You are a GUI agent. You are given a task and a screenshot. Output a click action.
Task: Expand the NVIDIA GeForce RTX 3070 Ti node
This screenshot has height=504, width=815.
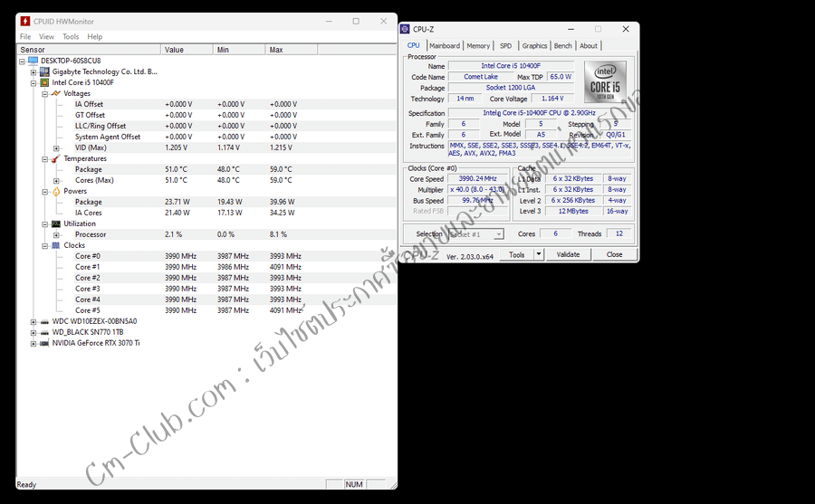click(34, 344)
